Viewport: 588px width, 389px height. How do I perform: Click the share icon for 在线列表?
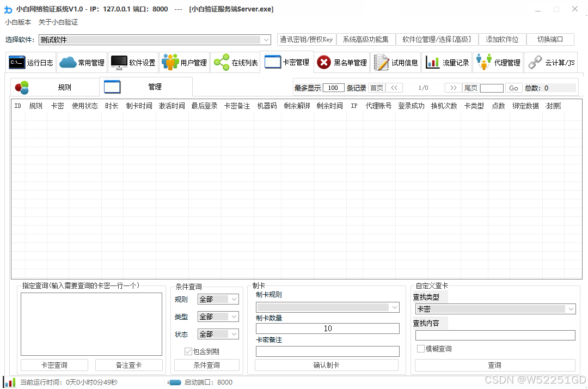(x=222, y=62)
